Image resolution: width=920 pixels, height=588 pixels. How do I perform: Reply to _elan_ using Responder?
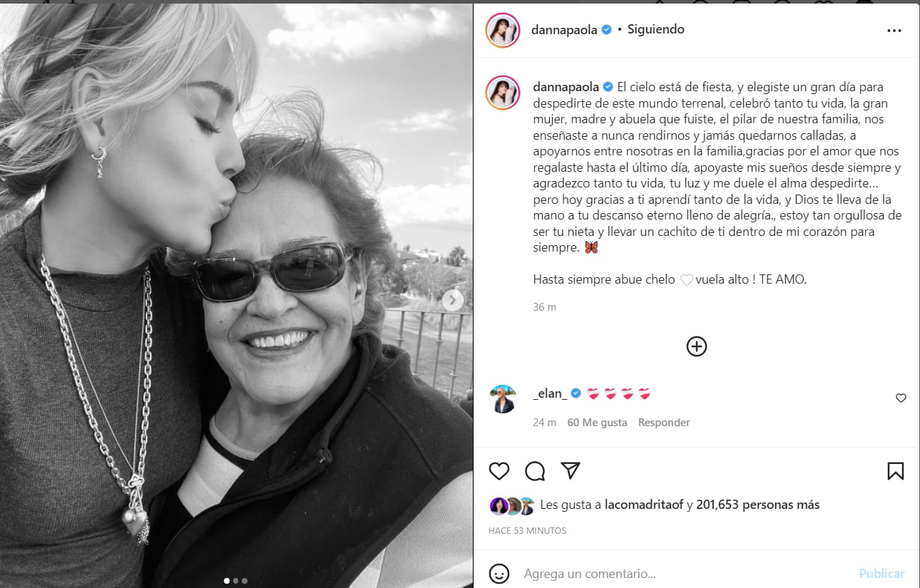663,422
